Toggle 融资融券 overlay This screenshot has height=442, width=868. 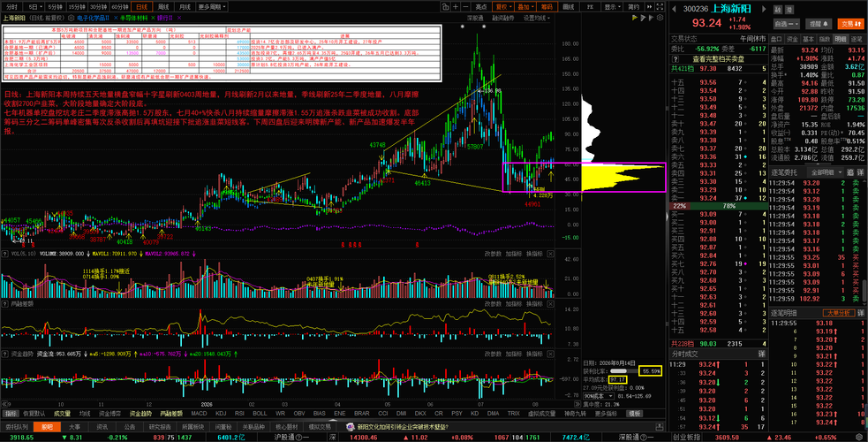click(503, 18)
